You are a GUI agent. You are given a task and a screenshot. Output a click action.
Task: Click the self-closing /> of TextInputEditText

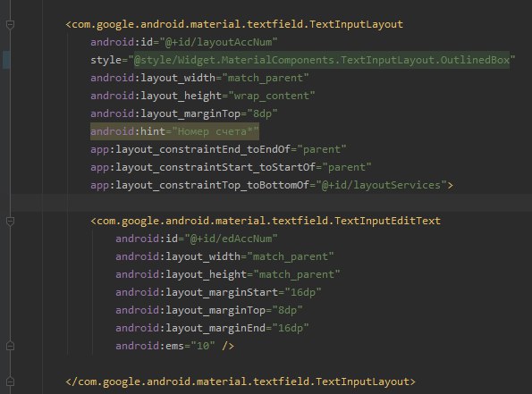pos(228,346)
